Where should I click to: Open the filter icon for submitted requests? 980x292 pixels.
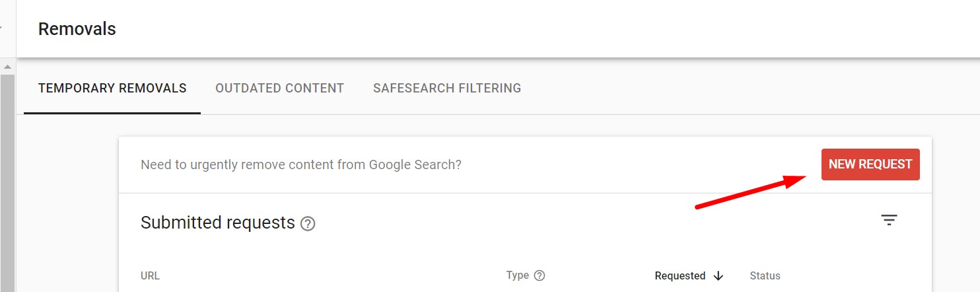(890, 221)
